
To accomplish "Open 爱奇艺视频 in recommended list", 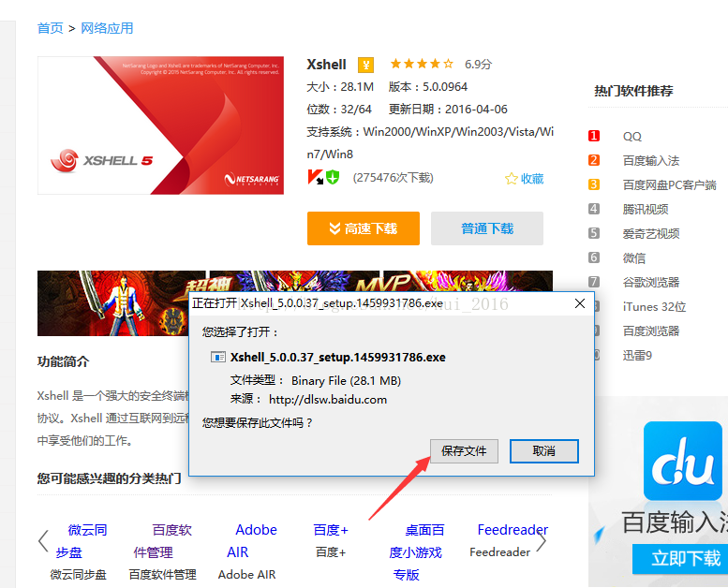I will (651, 233).
